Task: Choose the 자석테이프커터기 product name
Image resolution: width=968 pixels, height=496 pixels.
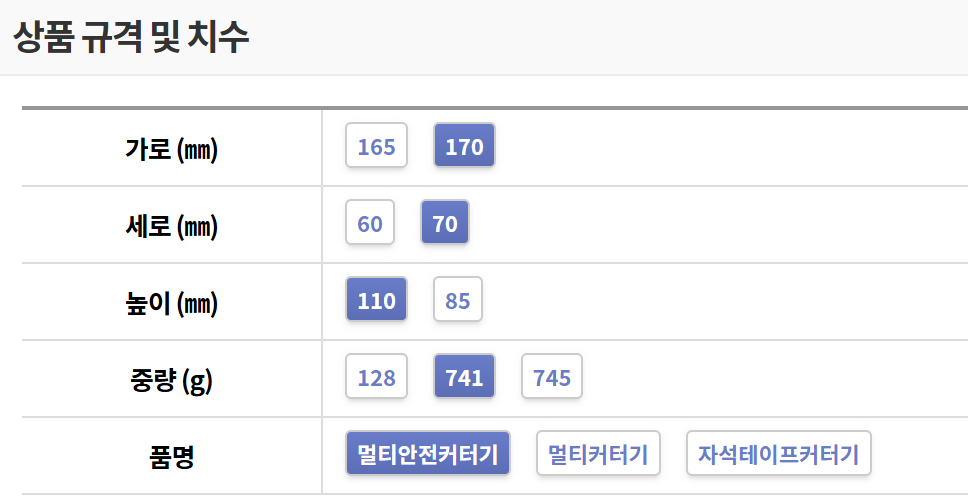Action: pos(778,455)
